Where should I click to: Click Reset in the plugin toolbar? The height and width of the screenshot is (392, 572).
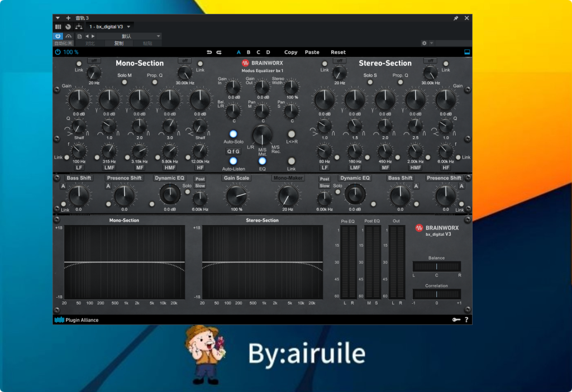coord(338,52)
